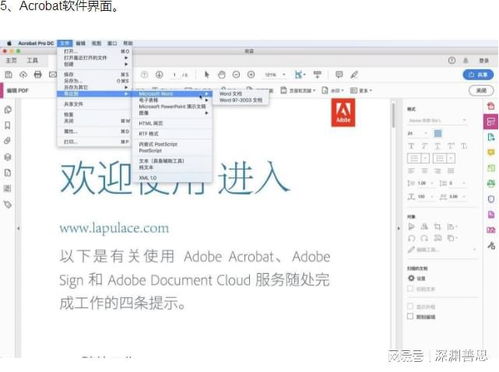
Task: Open the Help question-mark icon
Action: pos(452,60)
